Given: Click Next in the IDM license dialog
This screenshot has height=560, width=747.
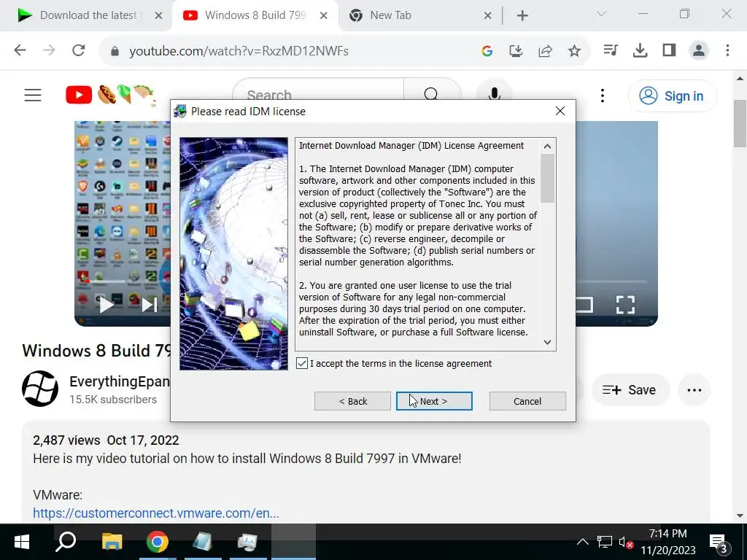Looking at the screenshot, I should (434, 401).
